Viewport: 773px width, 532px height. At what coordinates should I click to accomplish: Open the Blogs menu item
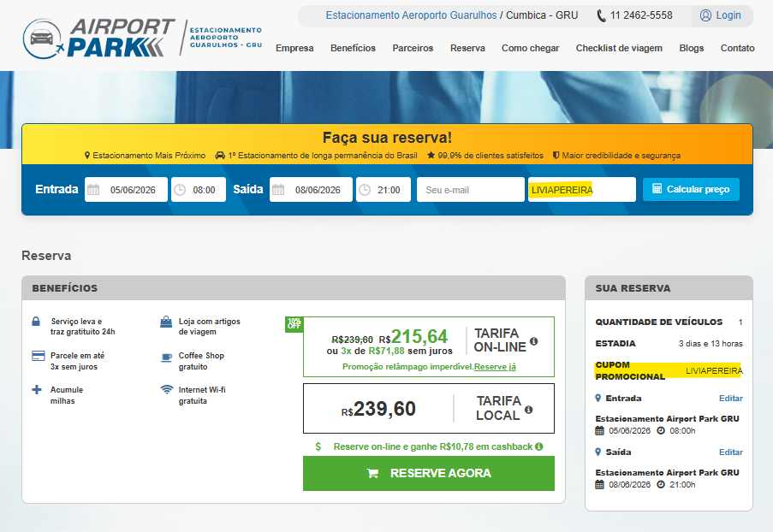[x=692, y=48]
